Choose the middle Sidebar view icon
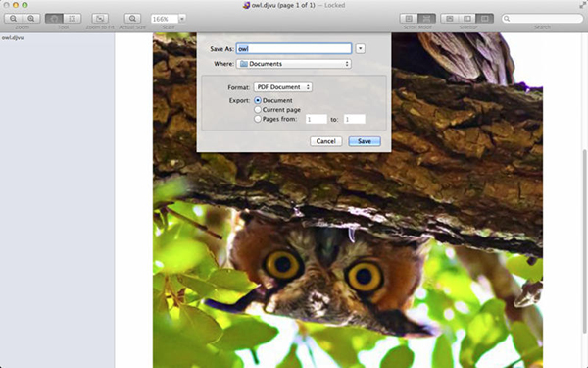The height and width of the screenshot is (368, 588). pos(467,18)
